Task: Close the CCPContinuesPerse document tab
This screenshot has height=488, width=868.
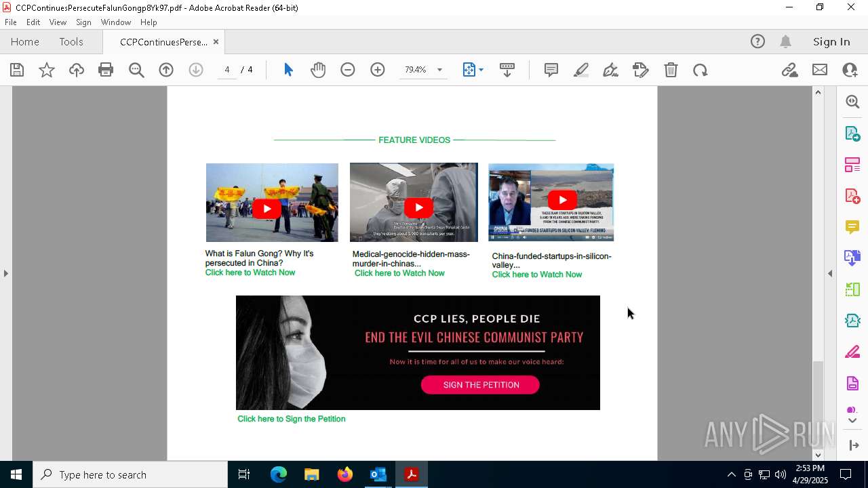Action: (x=216, y=42)
